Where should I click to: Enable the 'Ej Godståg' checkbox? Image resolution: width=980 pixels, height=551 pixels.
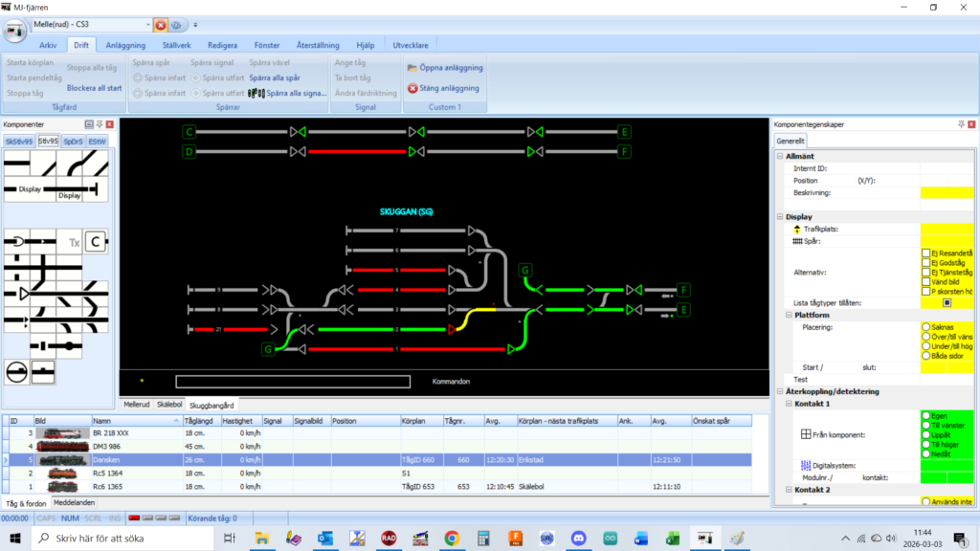926,262
